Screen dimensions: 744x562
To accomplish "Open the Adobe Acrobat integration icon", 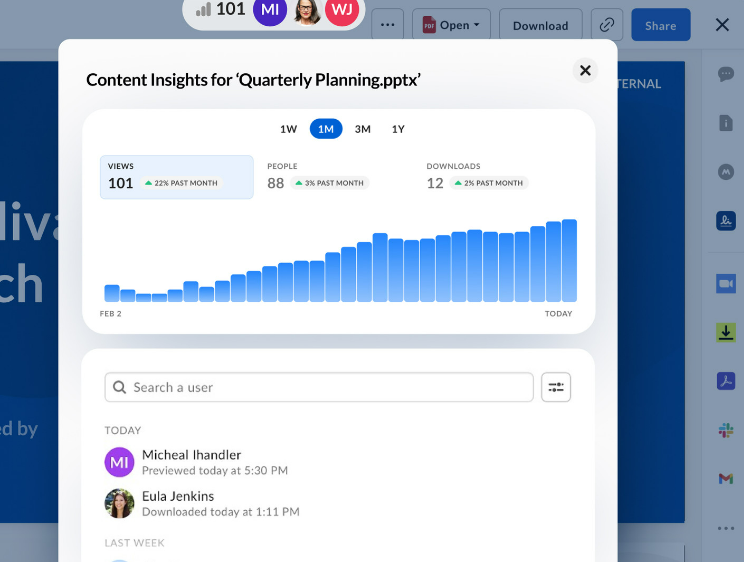I will tap(726, 381).
